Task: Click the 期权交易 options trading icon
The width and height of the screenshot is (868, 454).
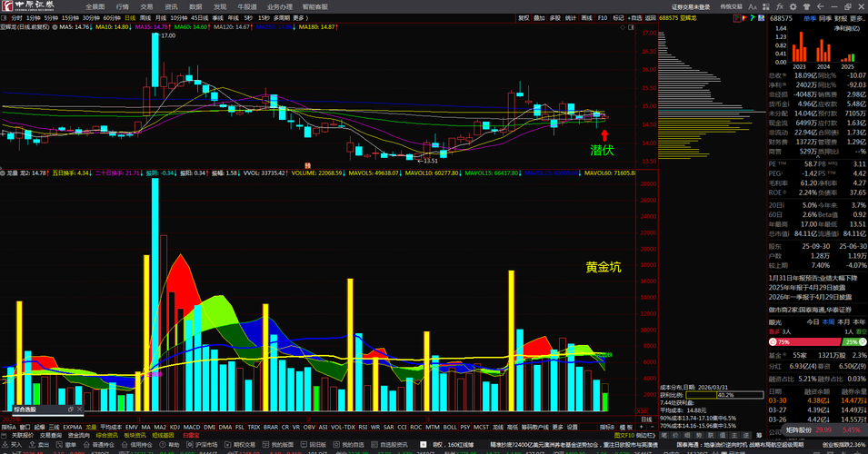Action: [227, 445]
